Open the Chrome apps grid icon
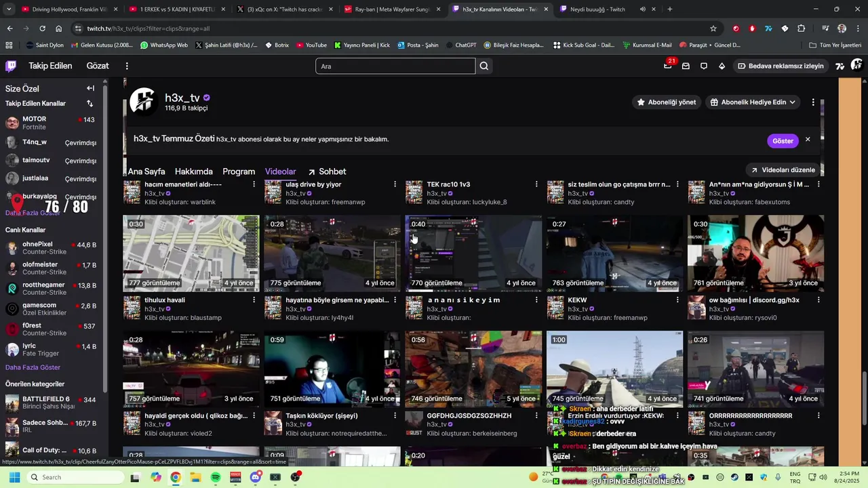 tap(9, 45)
